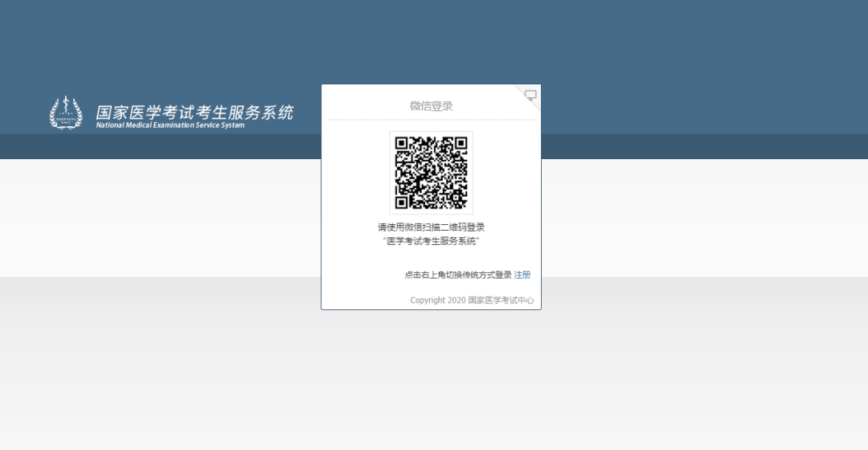The height and width of the screenshot is (450, 868).
Task: Click the WeChat login QR code
Action: tap(432, 173)
